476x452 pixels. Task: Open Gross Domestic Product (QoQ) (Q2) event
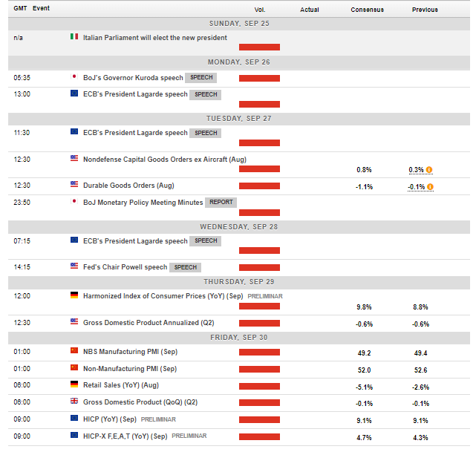coord(140,402)
